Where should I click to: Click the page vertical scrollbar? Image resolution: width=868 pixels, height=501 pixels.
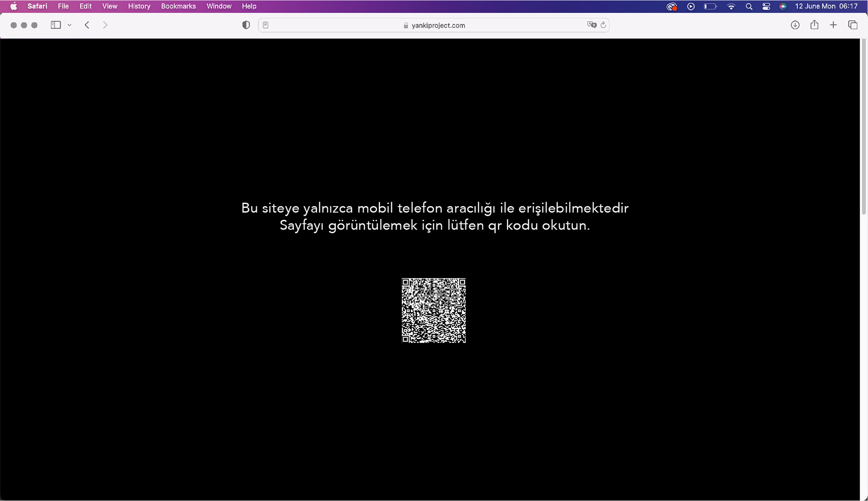[864, 128]
